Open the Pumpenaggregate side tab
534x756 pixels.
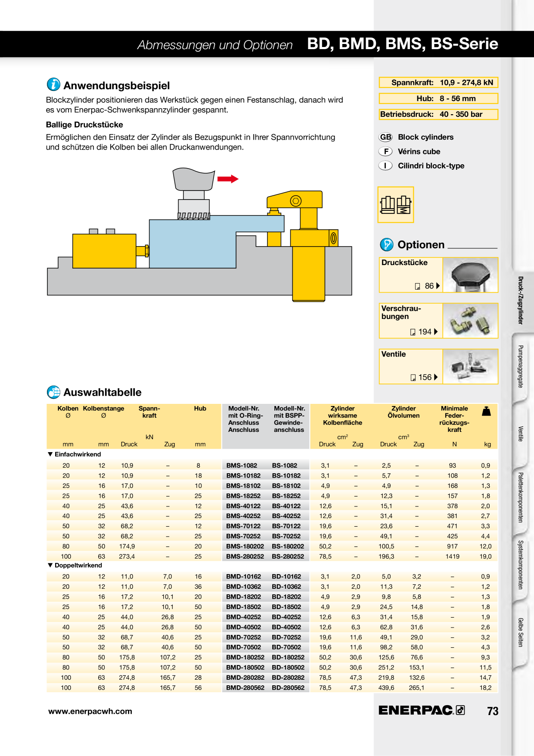pos(521,366)
